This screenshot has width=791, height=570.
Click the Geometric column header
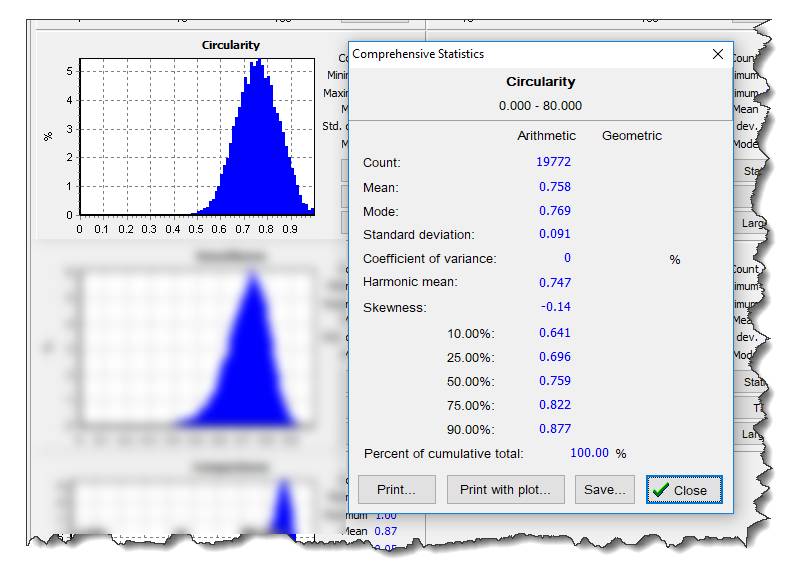(632, 136)
